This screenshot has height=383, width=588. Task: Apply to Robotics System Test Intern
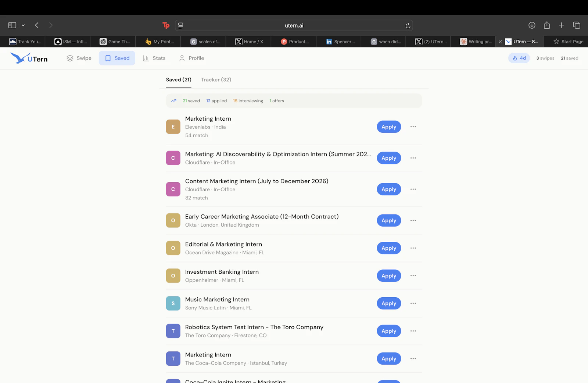389,331
